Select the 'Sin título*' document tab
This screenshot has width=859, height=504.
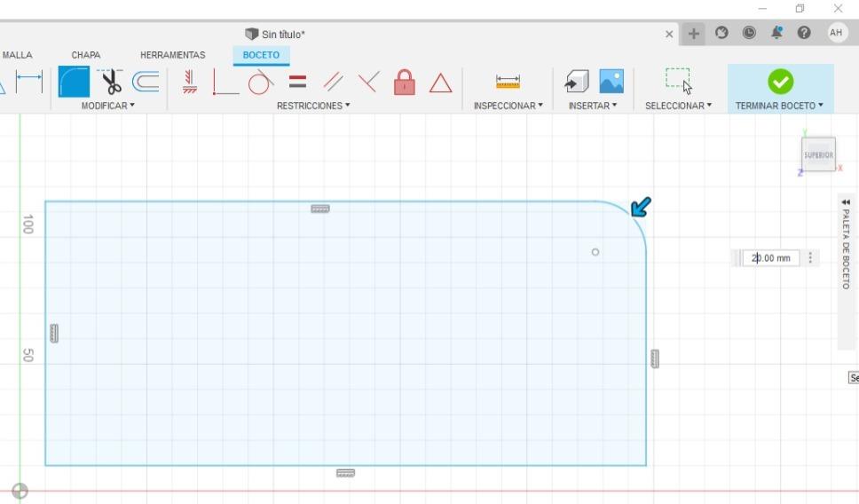(276, 34)
